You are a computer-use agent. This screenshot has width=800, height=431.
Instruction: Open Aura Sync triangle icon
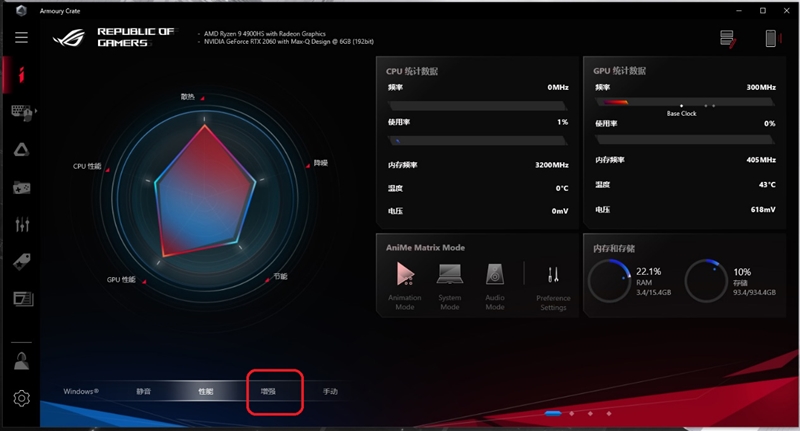tap(21, 149)
